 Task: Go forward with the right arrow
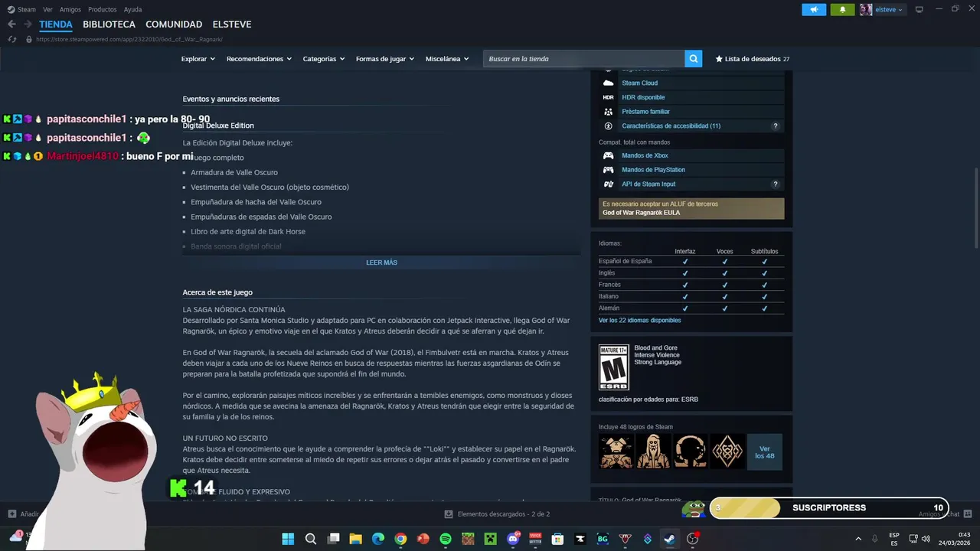click(x=28, y=24)
